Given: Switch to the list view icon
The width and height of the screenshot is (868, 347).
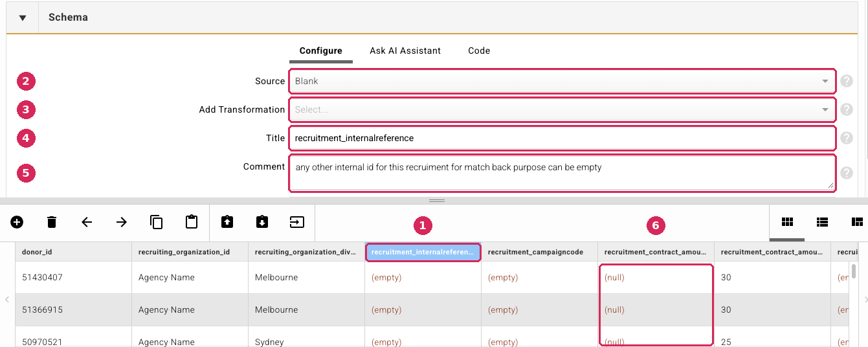Looking at the screenshot, I should click(x=822, y=222).
